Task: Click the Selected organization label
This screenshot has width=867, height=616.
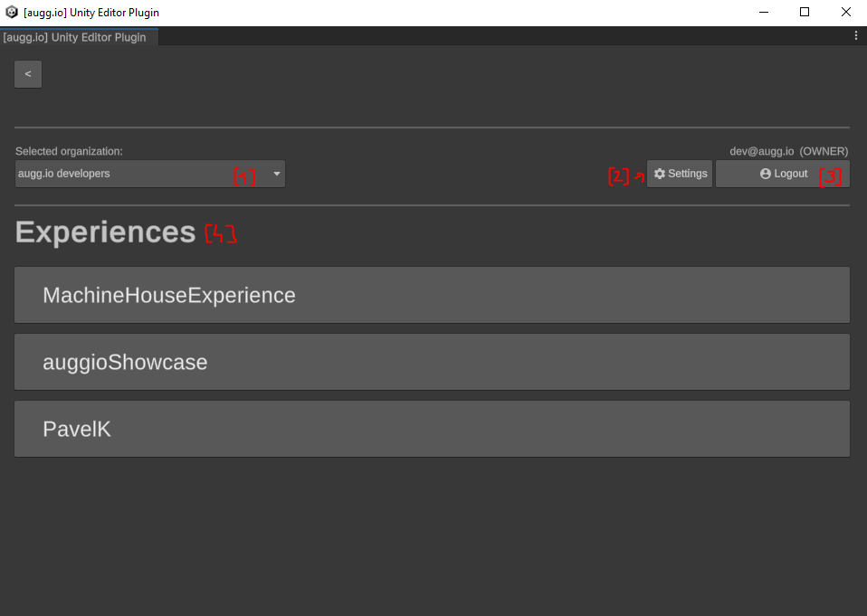Action: 69,151
